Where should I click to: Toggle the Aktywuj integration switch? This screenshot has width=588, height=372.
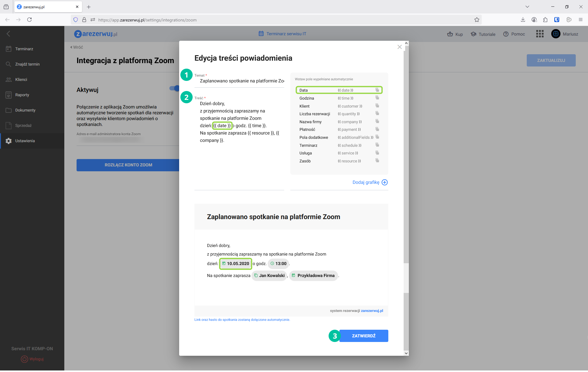point(175,88)
